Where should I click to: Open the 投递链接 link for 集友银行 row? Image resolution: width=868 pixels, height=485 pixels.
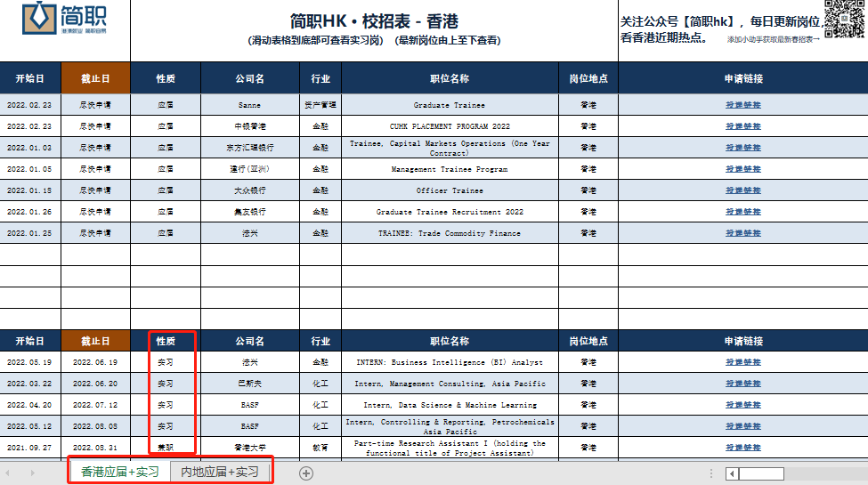click(x=742, y=212)
